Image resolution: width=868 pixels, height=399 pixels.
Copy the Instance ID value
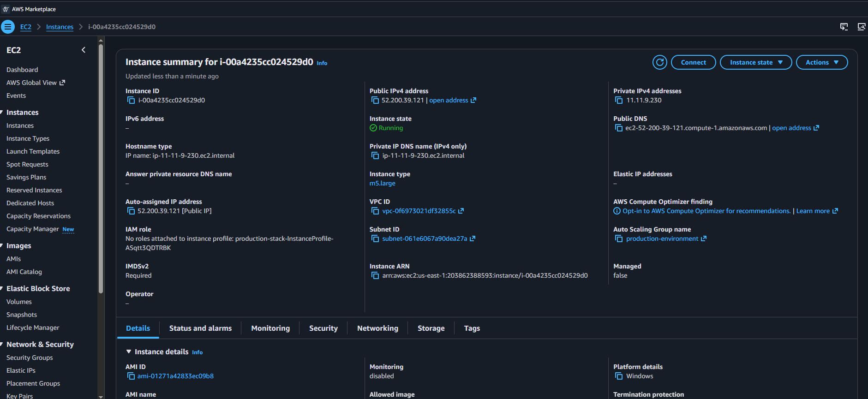click(x=131, y=100)
